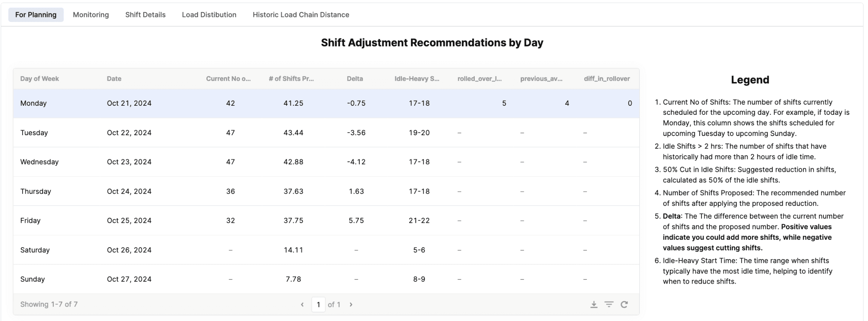Click the diff_in_rollover column header
This screenshot has width=868, height=321.
pyautogui.click(x=607, y=79)
